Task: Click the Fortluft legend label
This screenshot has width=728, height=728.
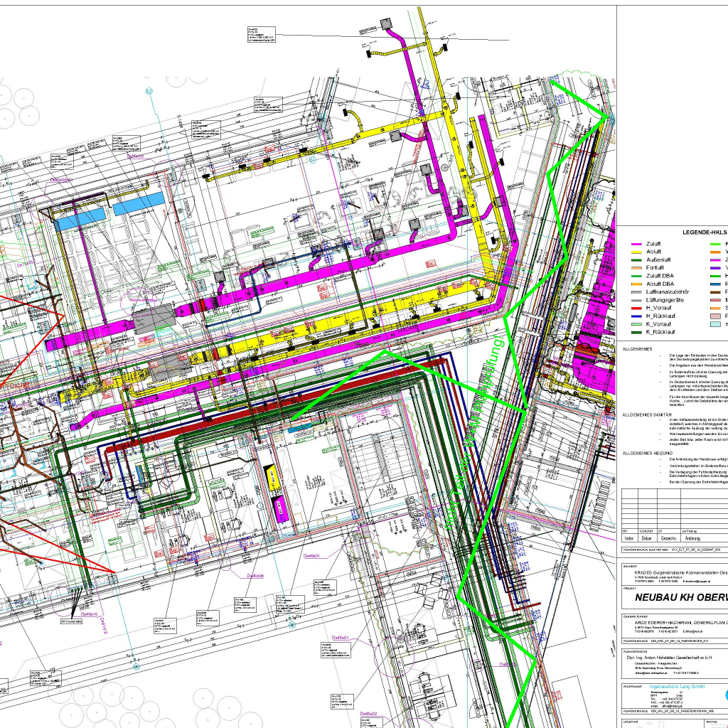Action: [x=656, y=268]
